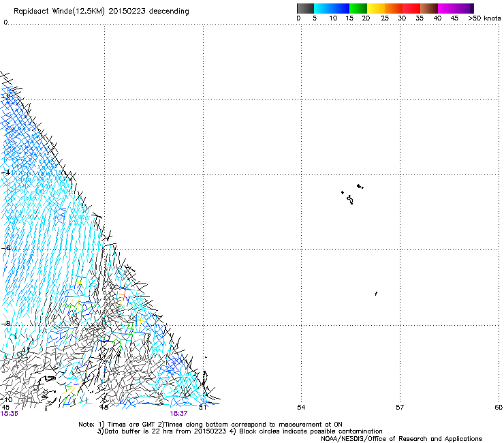Click the '51' longitude axis label
The image size is (504, 443).
[x=202, y=408]
